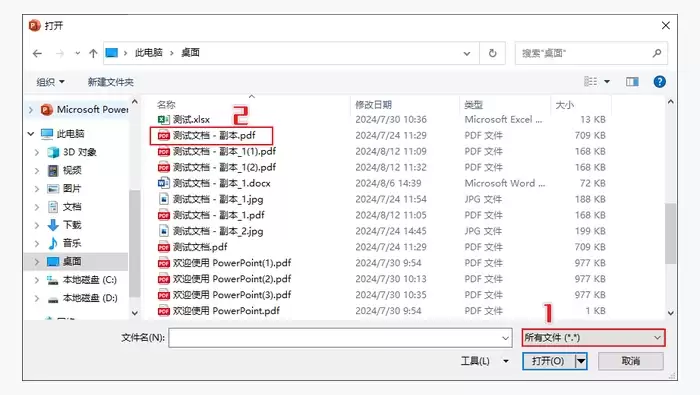
Task: Open the 打开 button split arrow
Action: (x=581, y=361)
